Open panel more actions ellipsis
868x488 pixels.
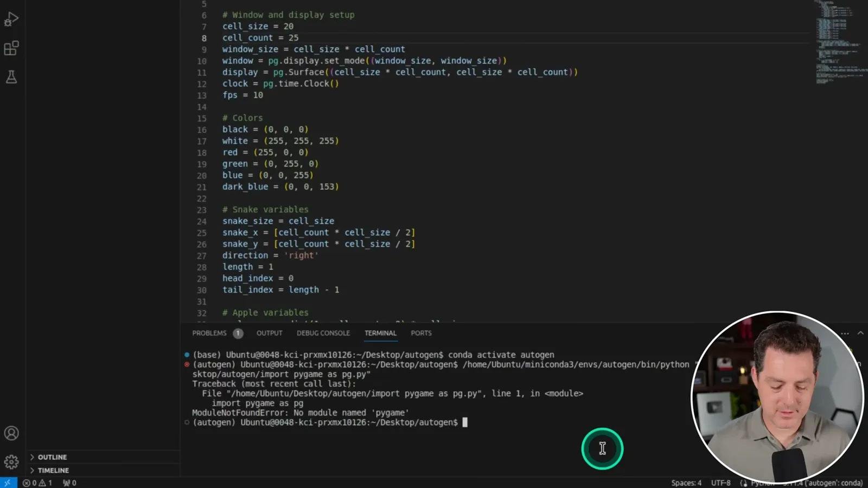point(845,333)
